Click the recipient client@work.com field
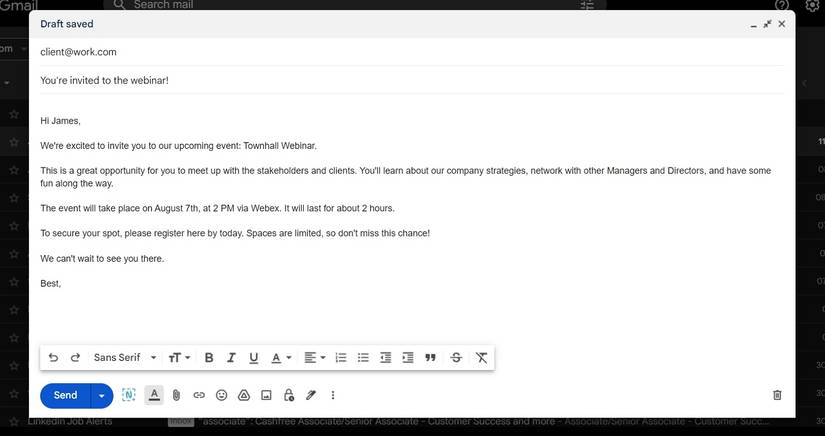 [x=412, y=52]
